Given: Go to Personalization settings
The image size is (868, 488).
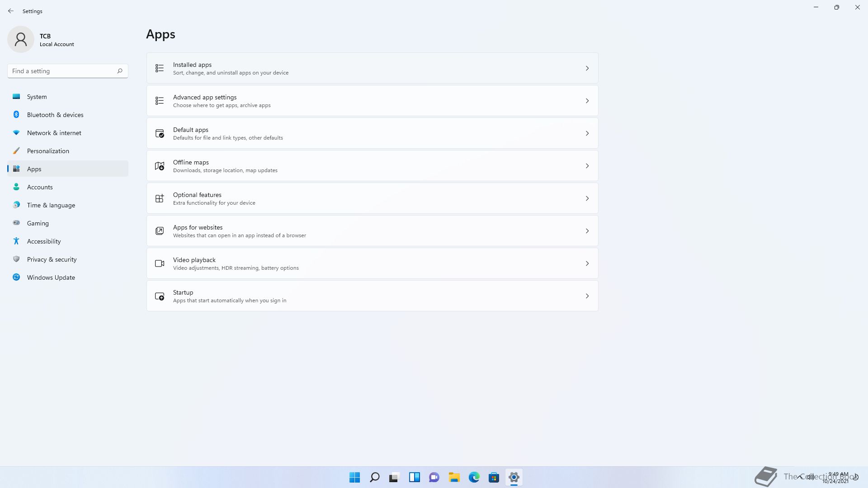Looking at the screenshot, I should pyautogui.click(x=48, y=151).
